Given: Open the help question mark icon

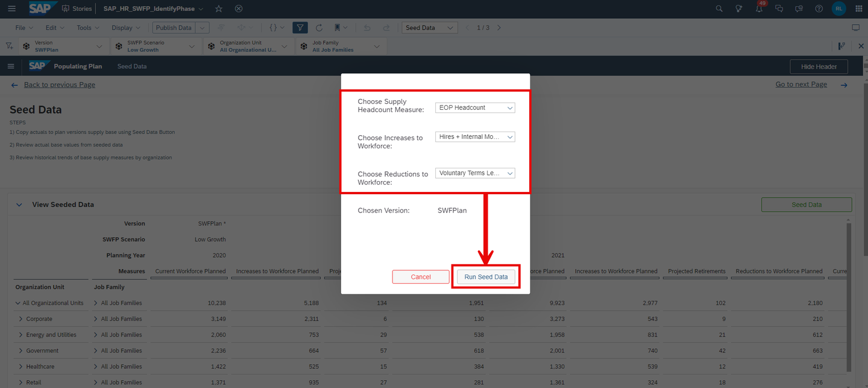Looking at the screenshot, I should [x=819, y=8].
